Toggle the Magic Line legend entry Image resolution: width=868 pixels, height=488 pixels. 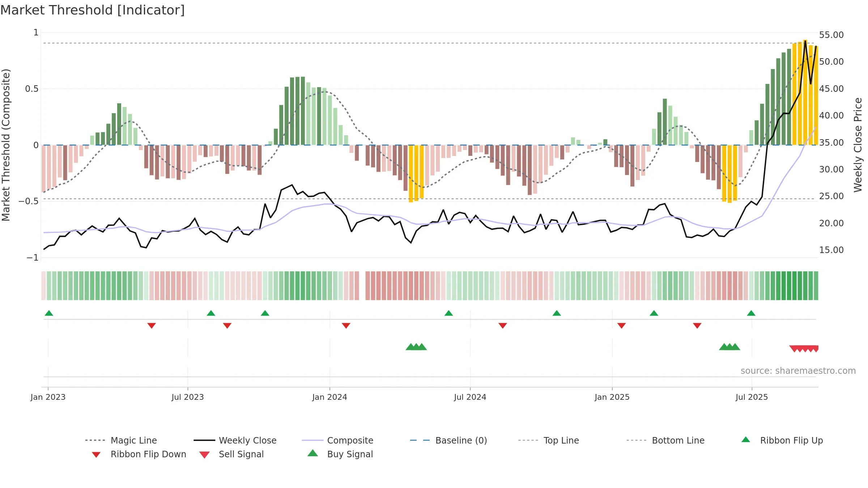coord(121,440)
